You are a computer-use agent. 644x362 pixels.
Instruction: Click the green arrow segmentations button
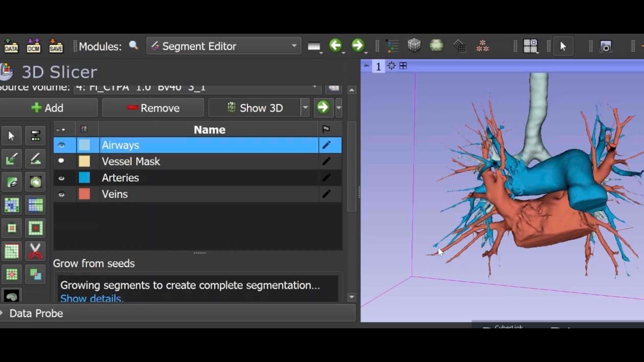tap(324, 108)
